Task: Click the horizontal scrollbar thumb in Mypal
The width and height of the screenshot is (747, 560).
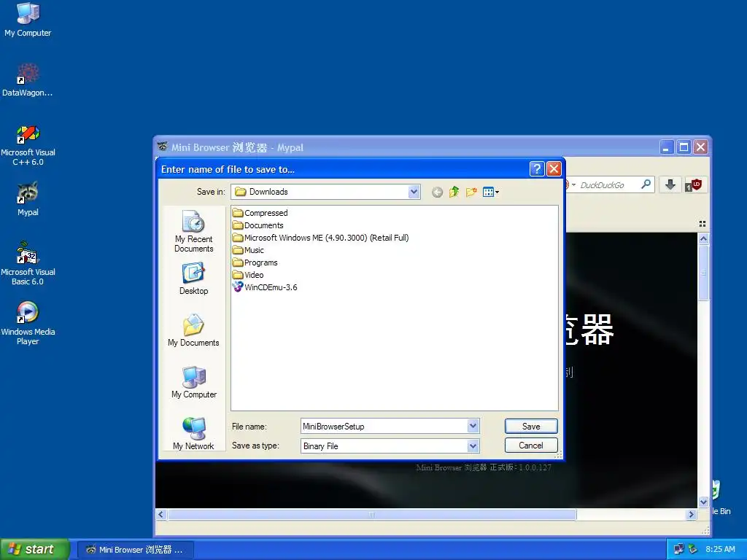Action: [371, 514]
